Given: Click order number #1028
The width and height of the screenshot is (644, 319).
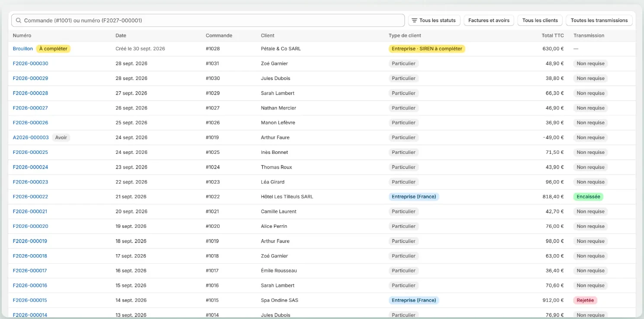Looking at the screenshot, I should tap(213, 49).
